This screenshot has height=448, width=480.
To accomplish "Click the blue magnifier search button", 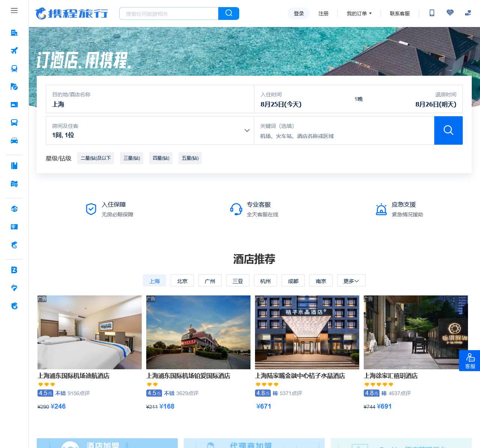I will [x=448, y=130].
